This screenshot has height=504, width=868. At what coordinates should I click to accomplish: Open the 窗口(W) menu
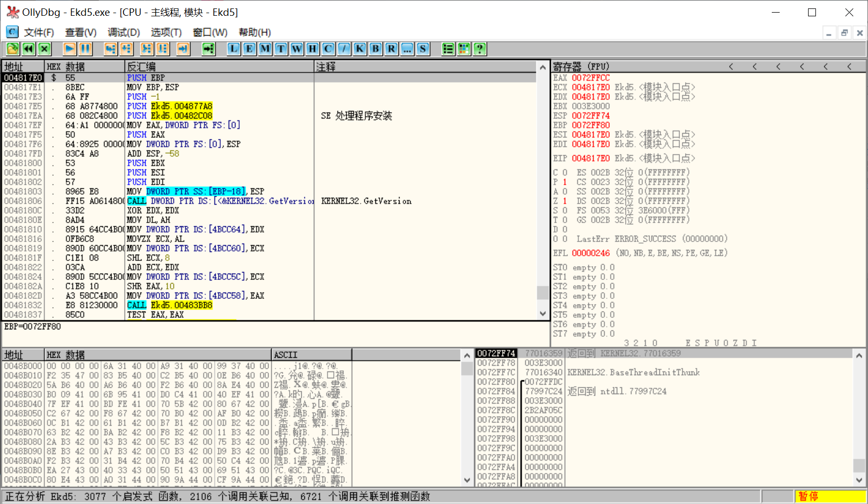pyautogui.click(x=210, y=32)
